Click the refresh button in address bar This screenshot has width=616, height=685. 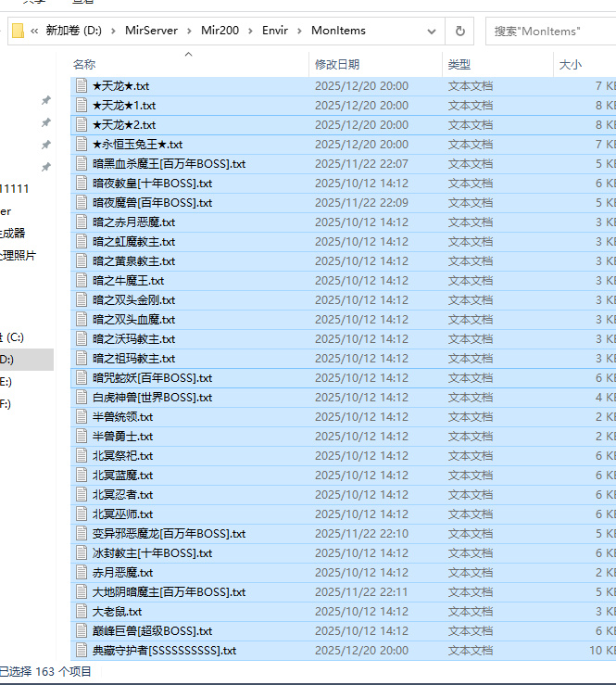pyautogui.click(x=459, y=31)
